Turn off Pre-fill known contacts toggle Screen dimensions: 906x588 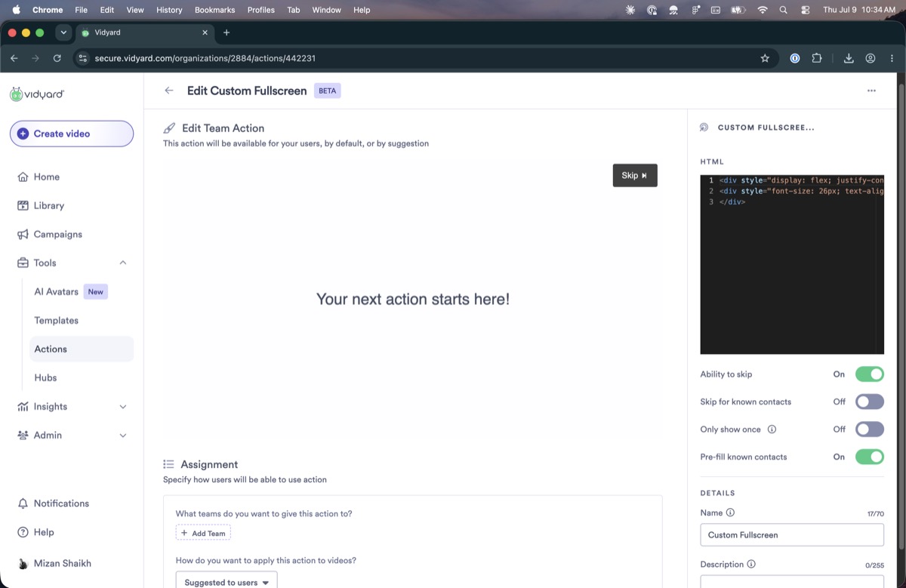pyautogui.click(x=869, y=457)
